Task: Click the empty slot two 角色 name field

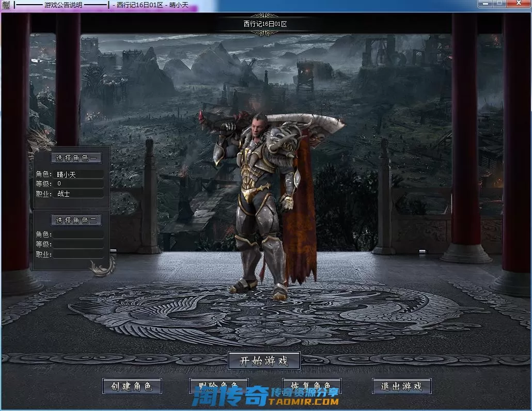Action: pyautogui.click(x=79, y=234)
